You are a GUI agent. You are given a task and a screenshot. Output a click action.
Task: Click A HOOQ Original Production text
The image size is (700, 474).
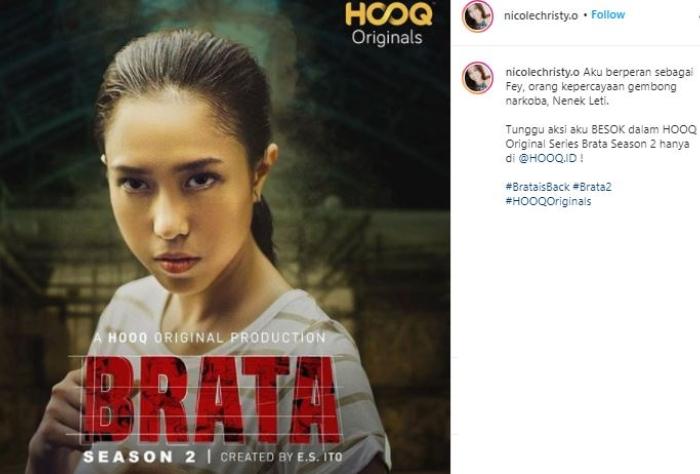point(210,338)
